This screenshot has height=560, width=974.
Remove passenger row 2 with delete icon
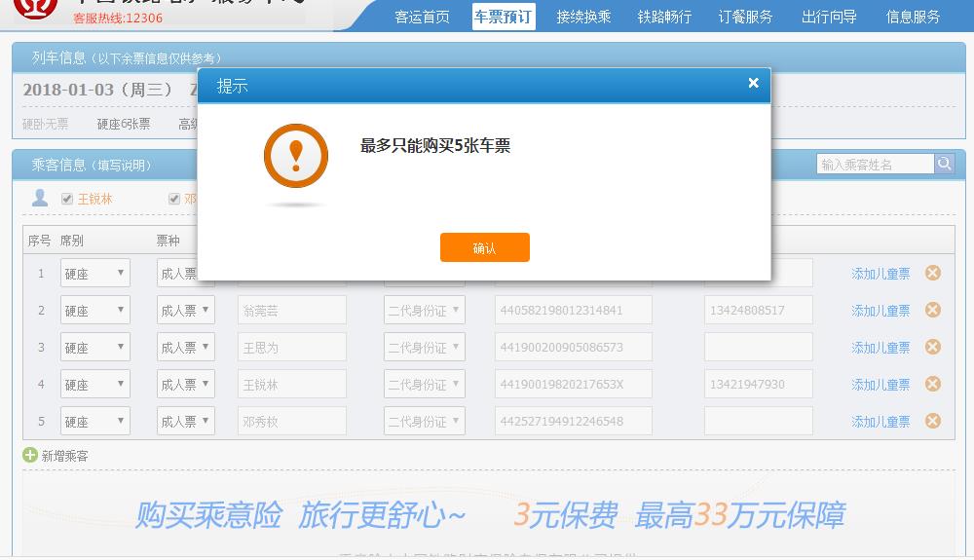[x=933, y=309]
